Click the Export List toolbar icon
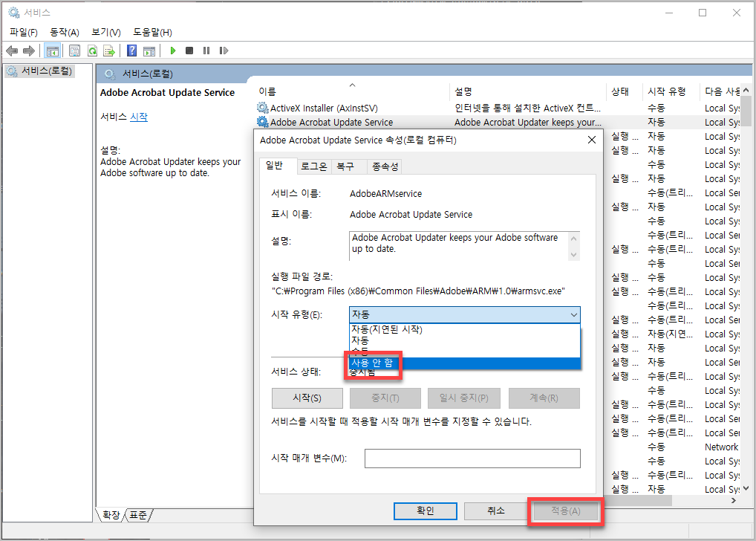Image resolution: width=756 pixels, height=541 pixels. pyautogui.click(x=109, y=51)
